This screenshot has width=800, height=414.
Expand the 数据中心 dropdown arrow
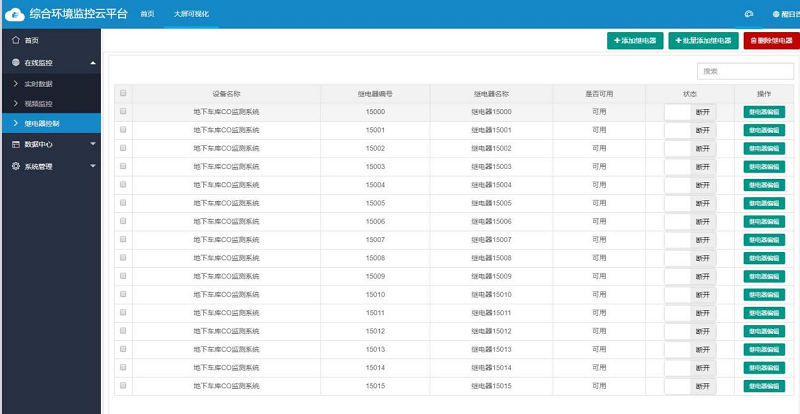(x=93, y=144)
